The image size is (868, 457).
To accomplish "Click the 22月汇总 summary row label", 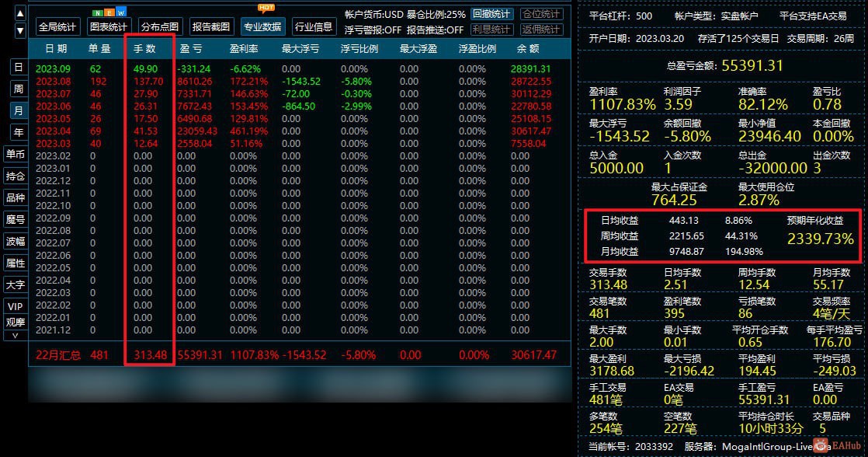I will tap(58, 355).
